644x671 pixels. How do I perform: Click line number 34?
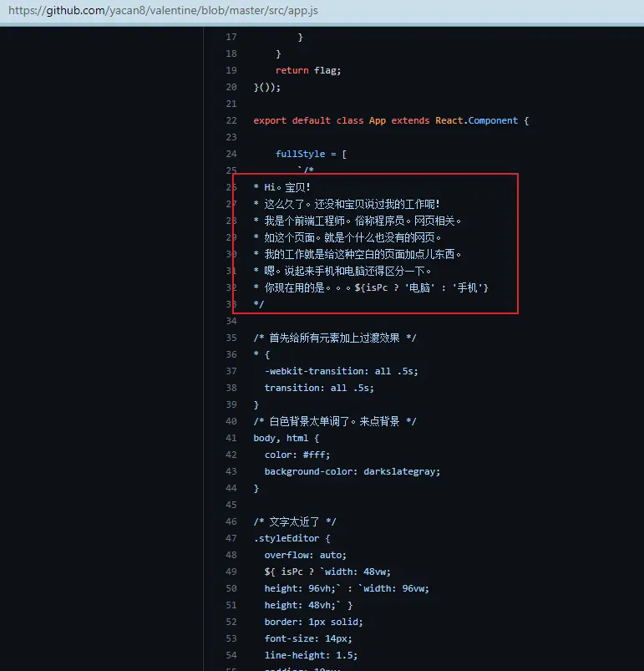click(231, 321)
